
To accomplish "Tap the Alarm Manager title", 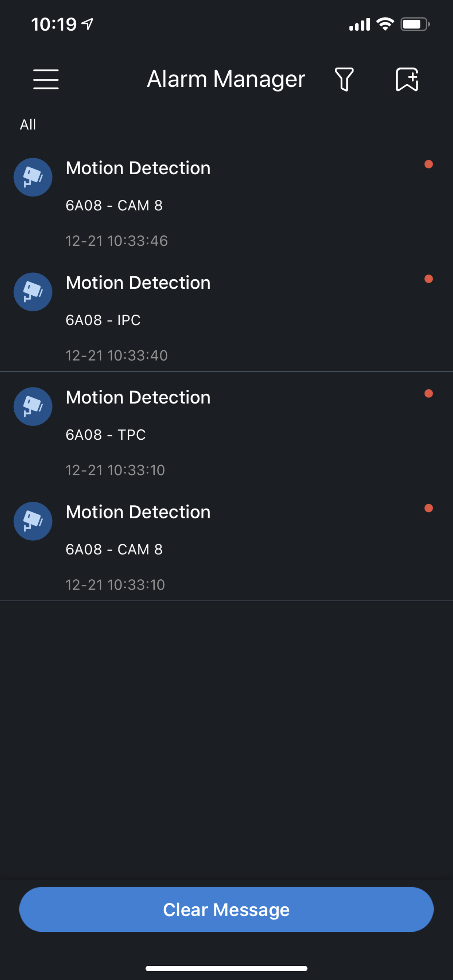I will [226, 79].
